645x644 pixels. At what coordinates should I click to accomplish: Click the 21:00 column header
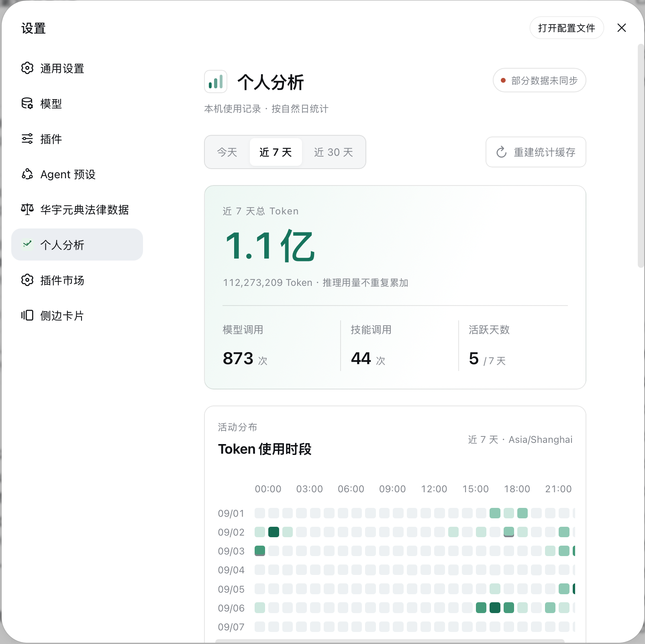558,489
